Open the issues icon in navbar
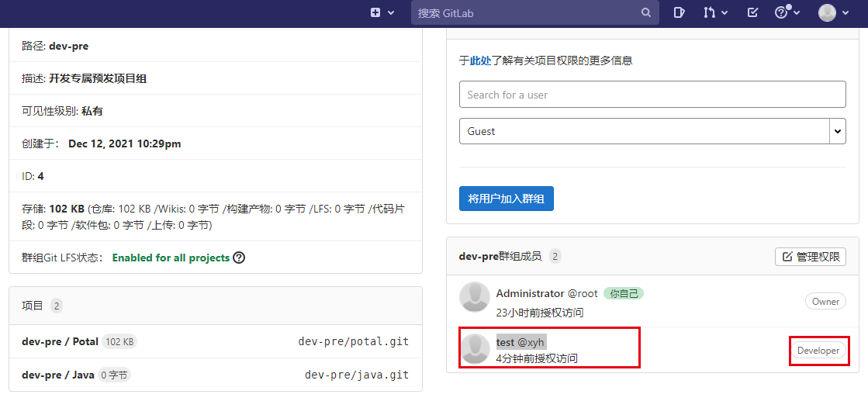The height and width of the screenshot is (415, 868). coord(680,12)
